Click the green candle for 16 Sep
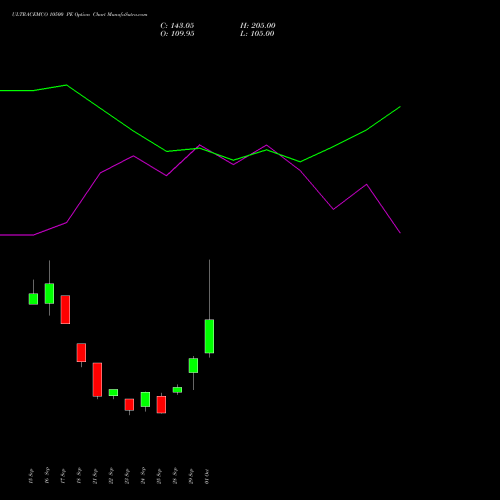Viewport: 500px width, 500px height. click(x=49, y=293)
